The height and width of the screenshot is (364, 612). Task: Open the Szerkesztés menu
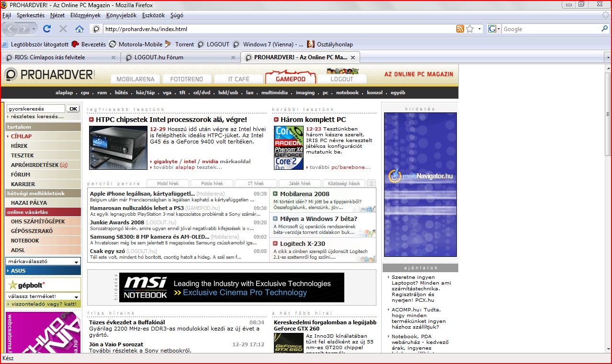[x=31, y=15]
